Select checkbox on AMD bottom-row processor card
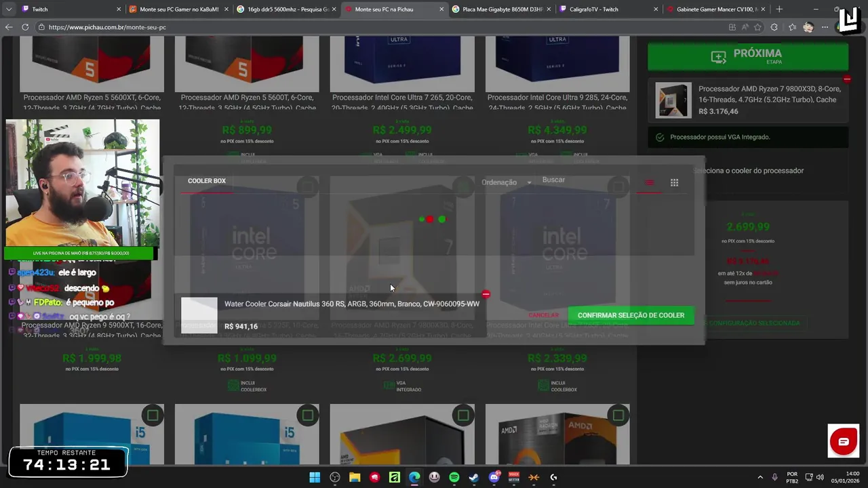This screenshot has width=868, height=488. click(618, 415)
